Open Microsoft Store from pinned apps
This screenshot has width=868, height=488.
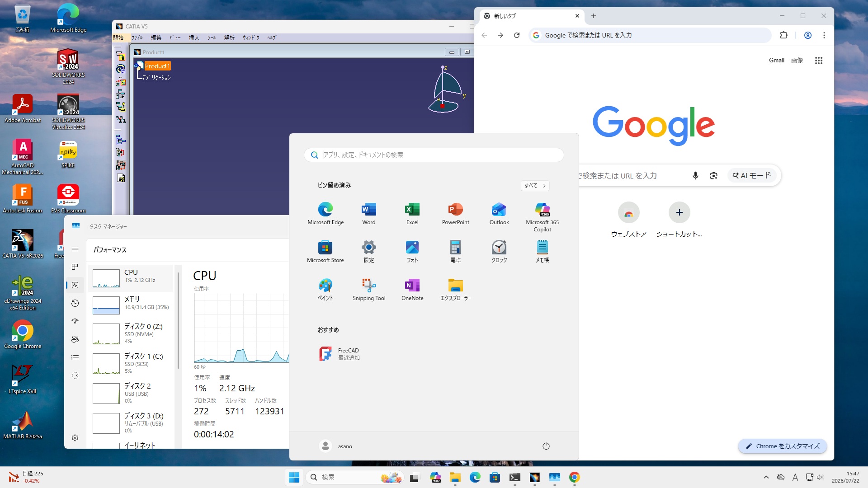[x=325, y=252]
